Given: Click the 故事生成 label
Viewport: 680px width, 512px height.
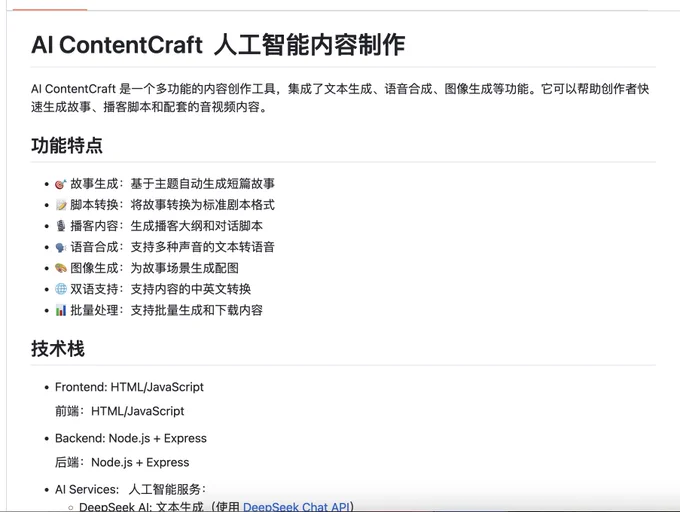Looking at the screenshot, I should point(94,184).
